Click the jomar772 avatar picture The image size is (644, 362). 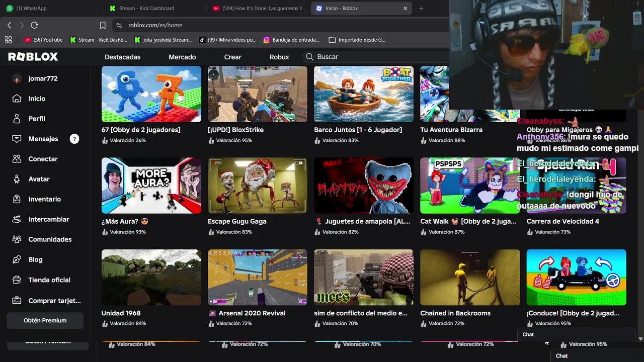point(17,79)
